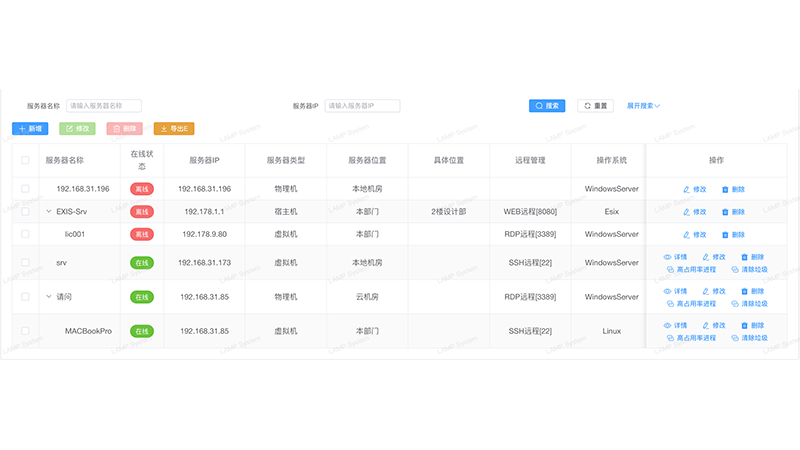Click the offline badge in lic001 row
Viewport: 800px width, 450px height.
pyautogui.click(x=142, y=234)
